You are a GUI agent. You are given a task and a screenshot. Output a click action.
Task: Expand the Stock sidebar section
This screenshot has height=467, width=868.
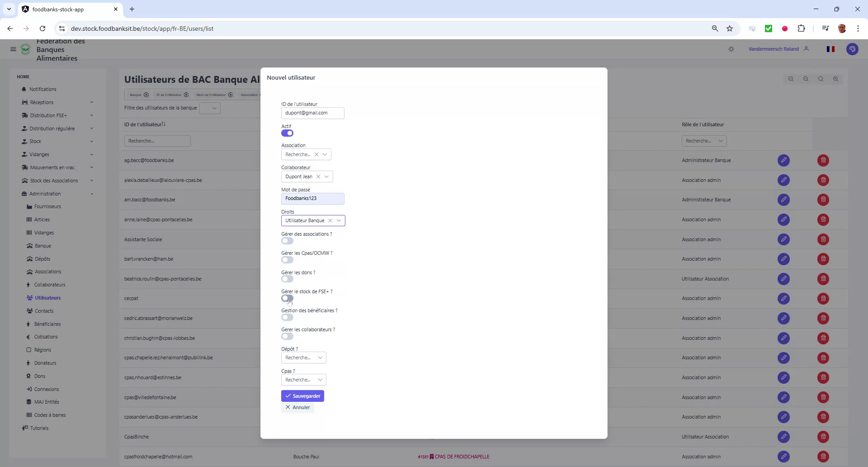click(x=35, y=141)
